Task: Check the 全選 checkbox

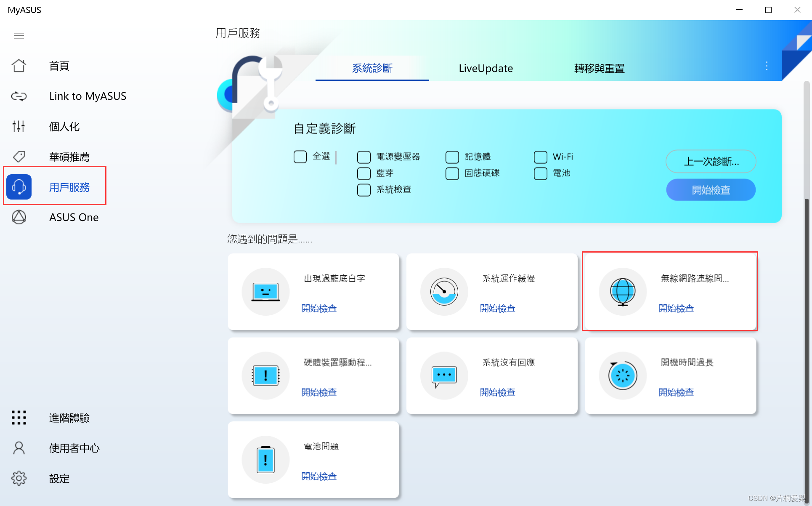Action: tap(300, 157)
